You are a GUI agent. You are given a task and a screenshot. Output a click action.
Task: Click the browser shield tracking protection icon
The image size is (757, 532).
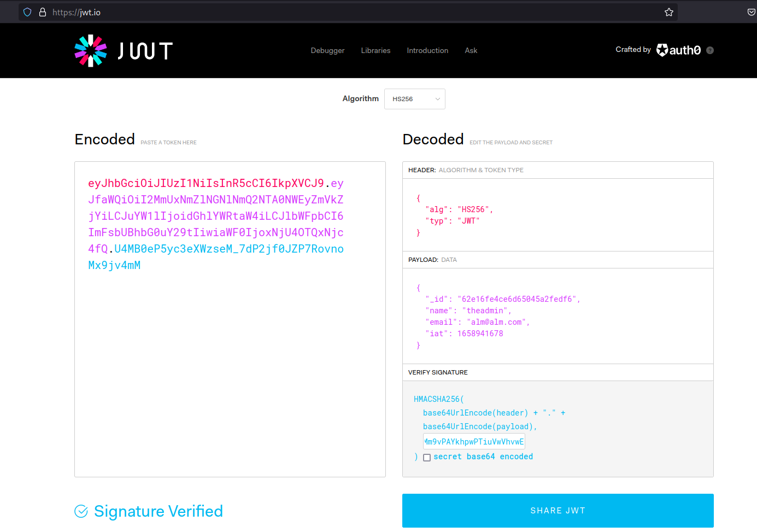(x=27, y=12)
